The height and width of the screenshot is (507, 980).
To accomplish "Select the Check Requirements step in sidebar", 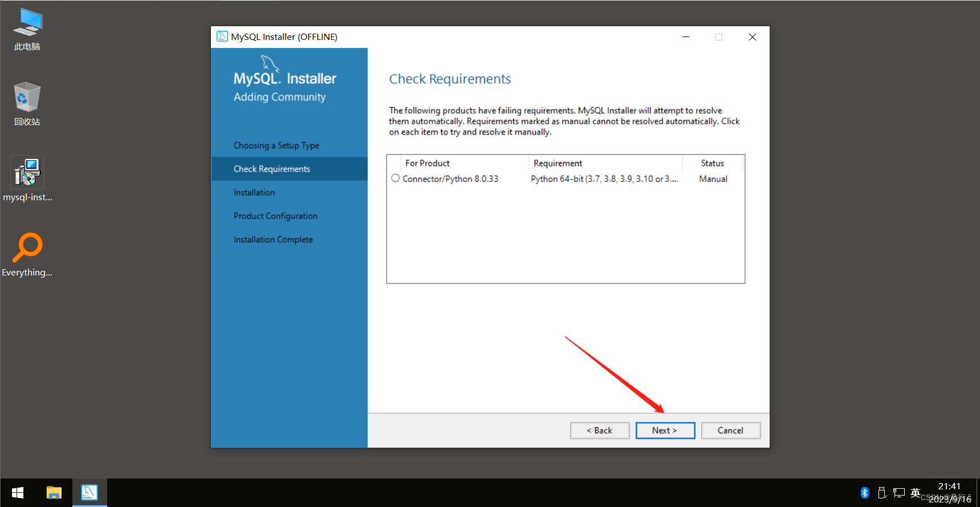I will tap(290, 169).
